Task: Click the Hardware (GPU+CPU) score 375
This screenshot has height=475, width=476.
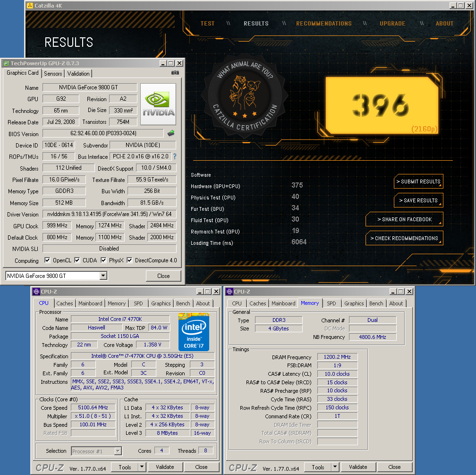Action: point(297,185)
